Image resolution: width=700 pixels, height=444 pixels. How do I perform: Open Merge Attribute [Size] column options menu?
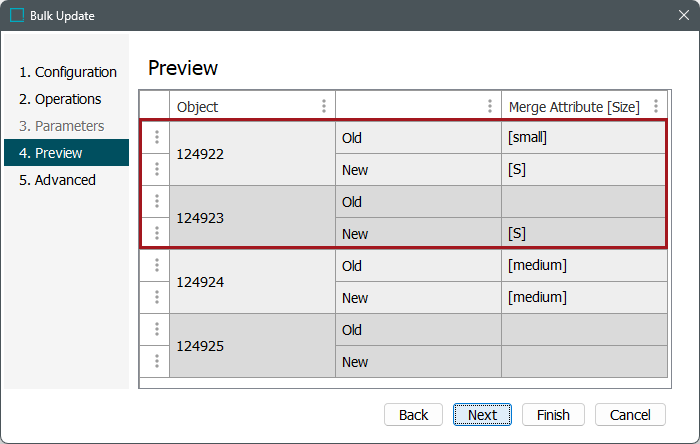tap(655, 106)
